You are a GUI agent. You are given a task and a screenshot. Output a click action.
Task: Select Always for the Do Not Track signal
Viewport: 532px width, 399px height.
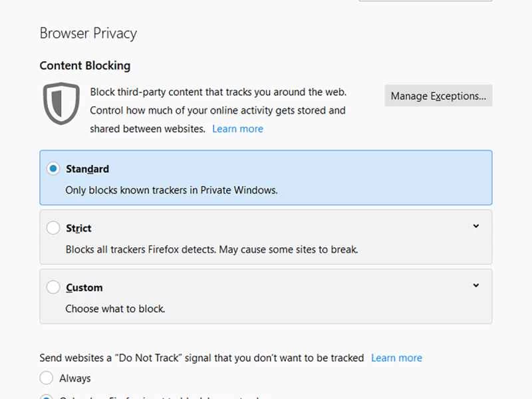click(47, 378)
